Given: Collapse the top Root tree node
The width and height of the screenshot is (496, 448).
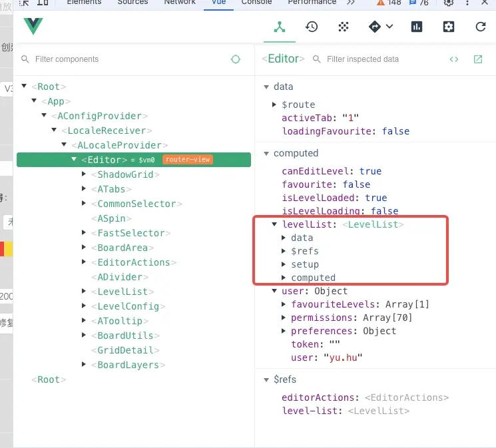Looking at the screenshot, I should click(24, 86).
